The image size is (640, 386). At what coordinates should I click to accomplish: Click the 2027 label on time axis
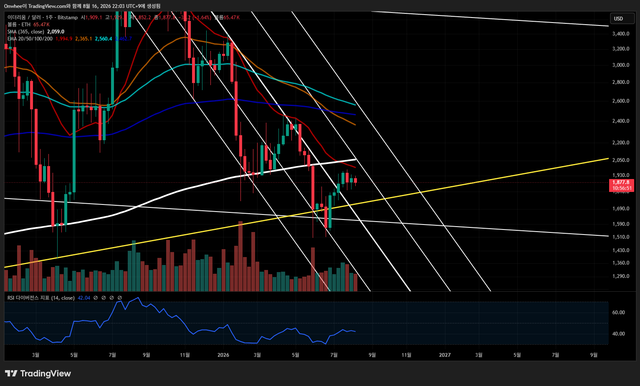point(444,355)
